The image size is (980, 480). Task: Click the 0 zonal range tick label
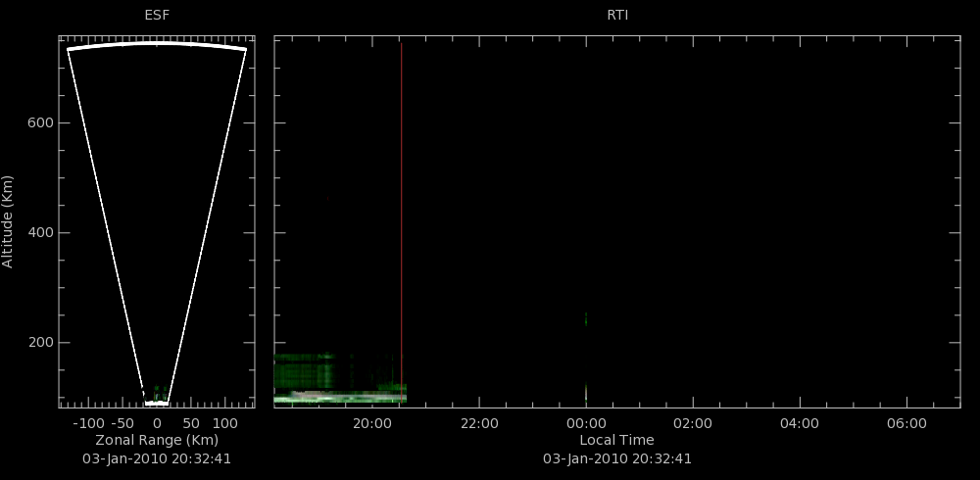point(157,424)
